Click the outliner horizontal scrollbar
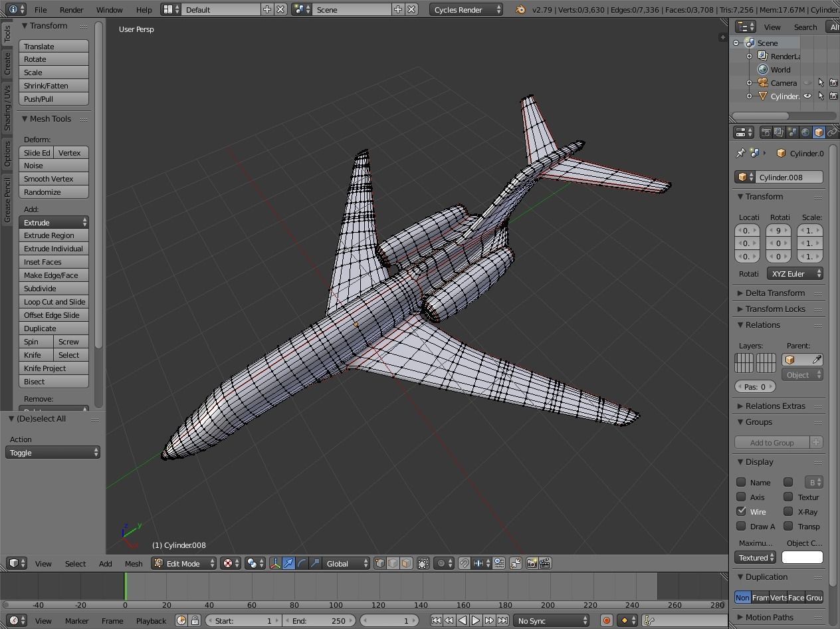The height and width of the screenshot is (629, 840). 760,116
